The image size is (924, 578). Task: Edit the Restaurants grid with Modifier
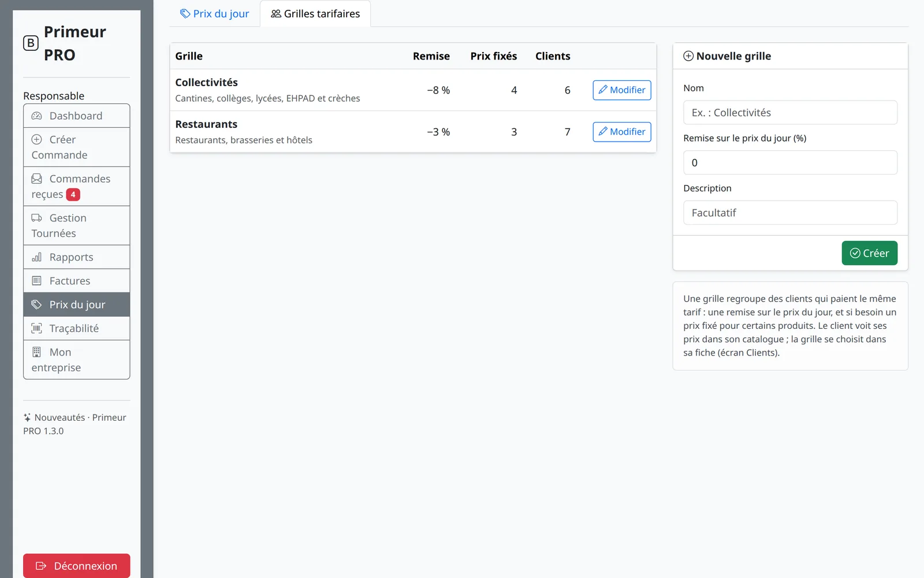click(622, 132)
